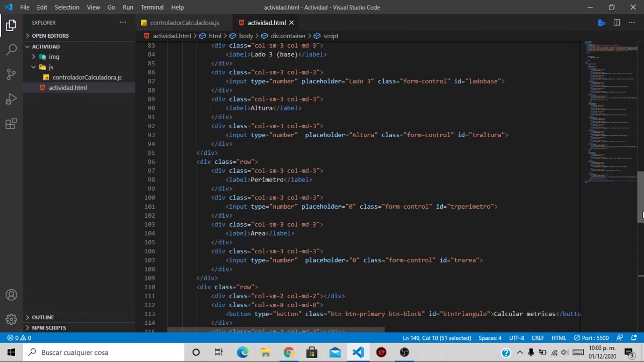Change the HTML language mode
The width and height of the screenshot is (644, 362).
click(x=559, y=338)
